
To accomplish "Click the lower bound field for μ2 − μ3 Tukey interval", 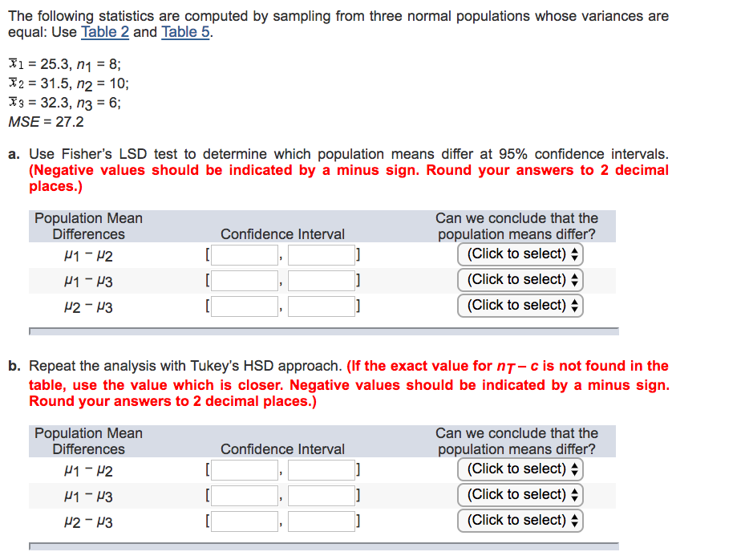I will tap(244, 520).
